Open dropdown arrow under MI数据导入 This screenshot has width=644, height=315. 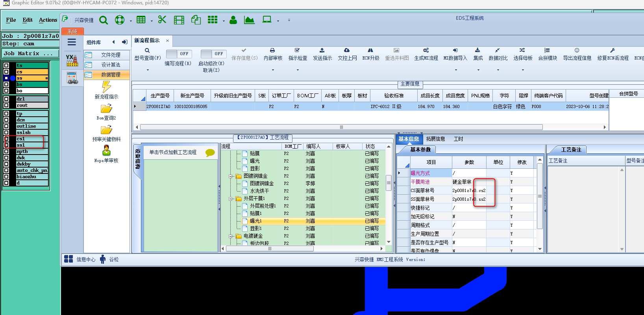456,70
